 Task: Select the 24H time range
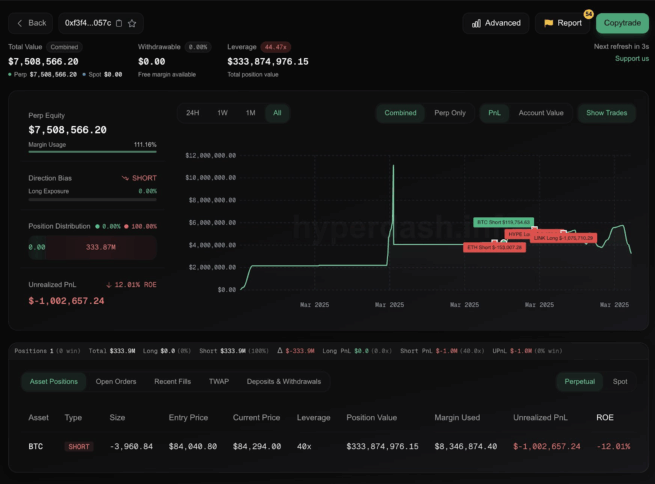[193, 113]
